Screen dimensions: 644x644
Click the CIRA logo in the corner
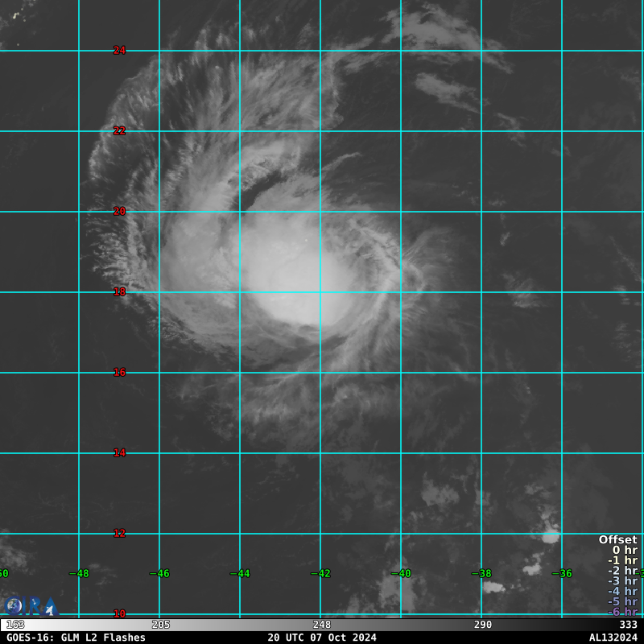coord(31,606)
